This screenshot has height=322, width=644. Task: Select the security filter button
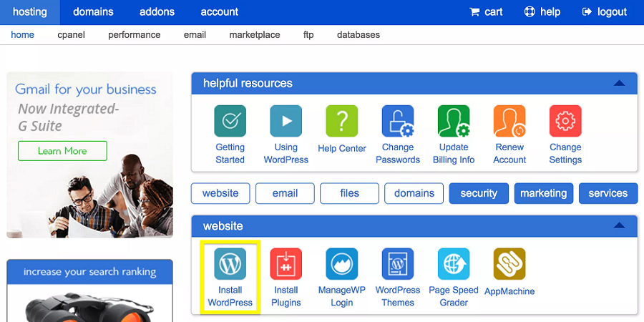pyautogui.click(x=479, y=193)
